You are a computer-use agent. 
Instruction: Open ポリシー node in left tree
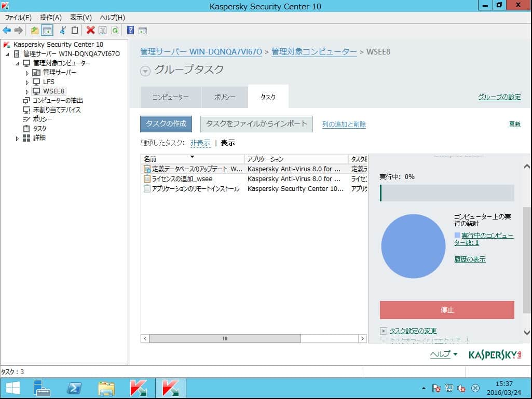[x=43, y=119]
